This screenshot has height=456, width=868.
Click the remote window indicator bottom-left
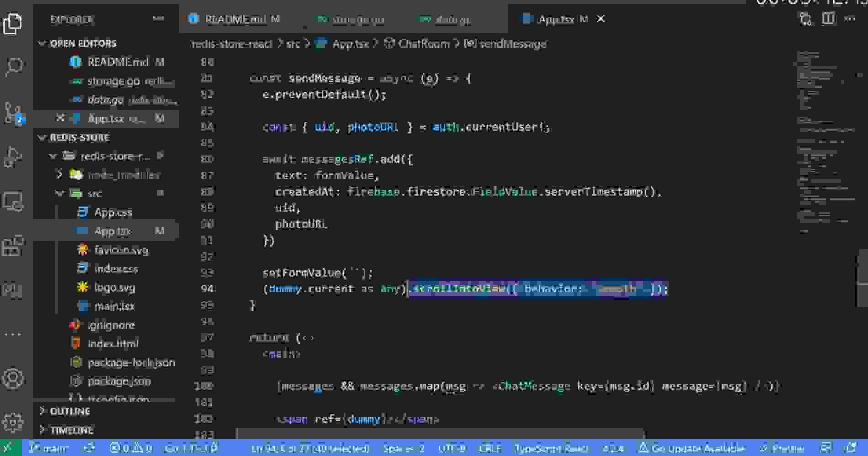point(9,448)
